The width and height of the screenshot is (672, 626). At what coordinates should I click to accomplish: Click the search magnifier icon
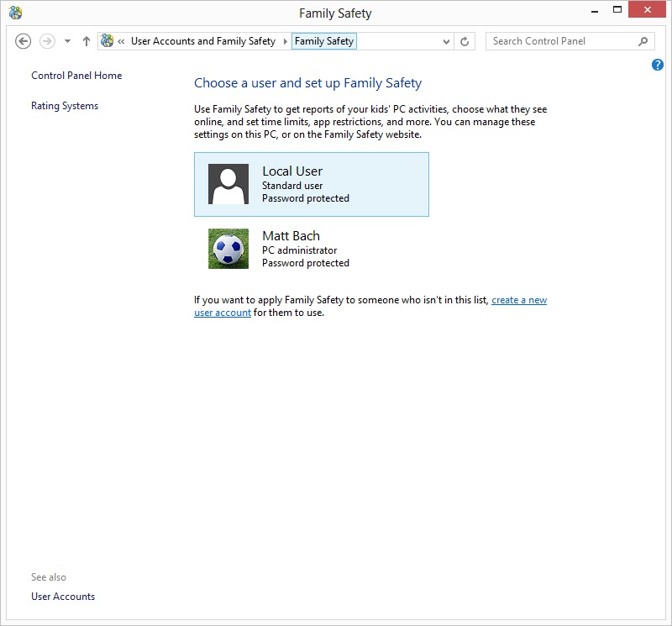tap(643, 41)
